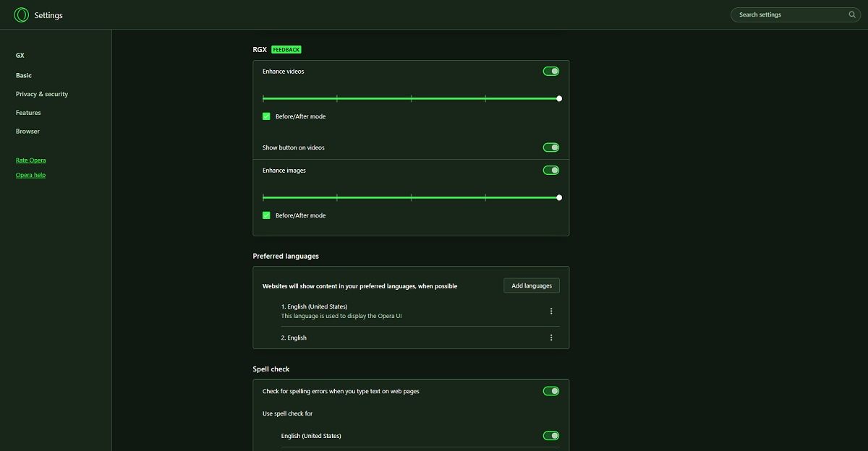This screenshot has width=868, height=451.
Task: Turn off spell check for web pages
Action: [550, 390]
